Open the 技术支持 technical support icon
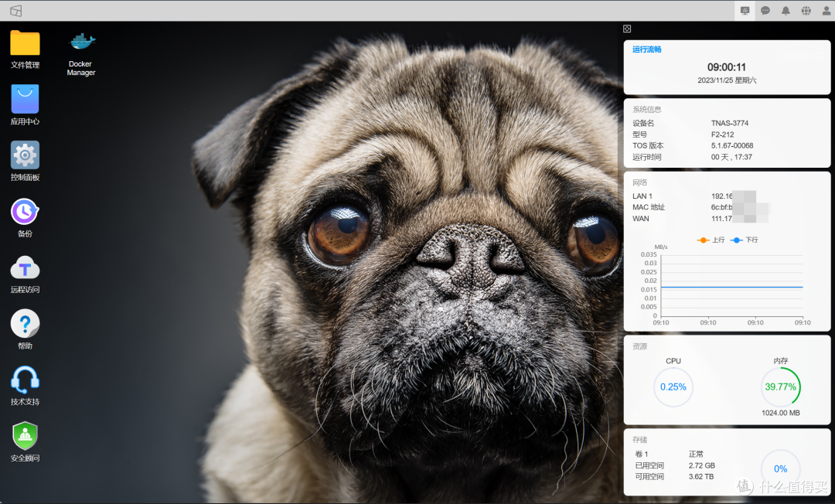The height and width of the screenshot is (504, 835). (25, 380)
